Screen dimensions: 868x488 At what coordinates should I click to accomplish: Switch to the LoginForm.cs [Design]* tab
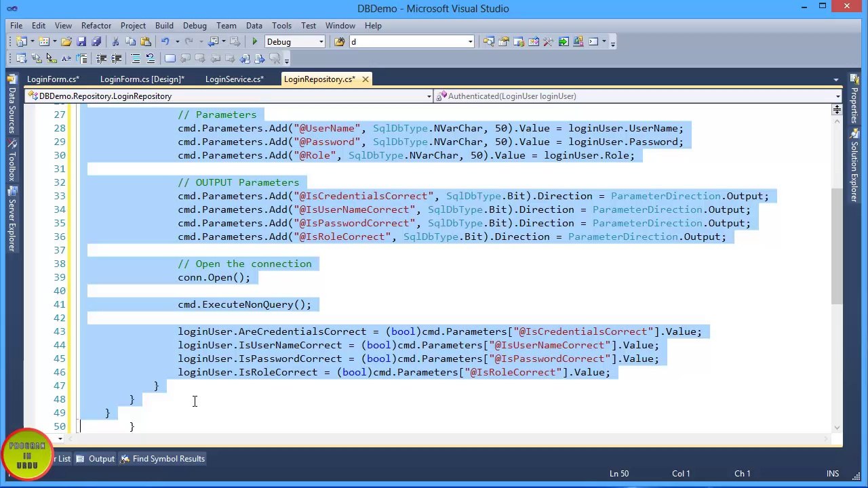tap(142, 79)
